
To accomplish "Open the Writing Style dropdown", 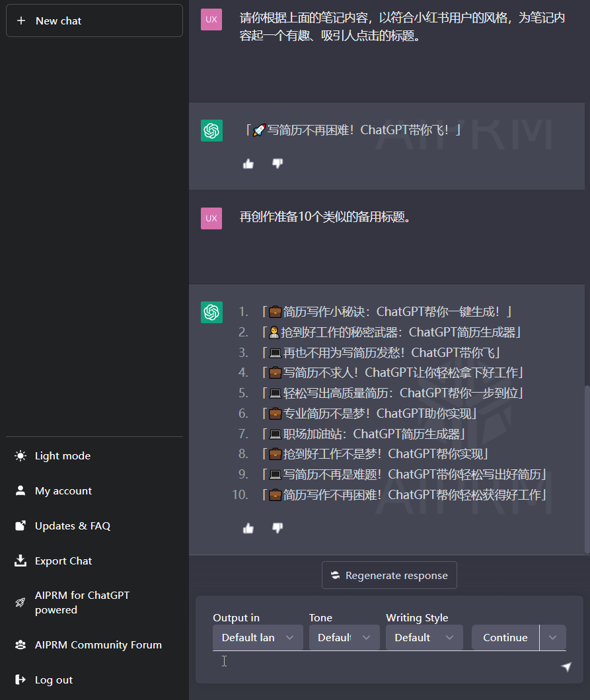I will (x=424, y=637).
